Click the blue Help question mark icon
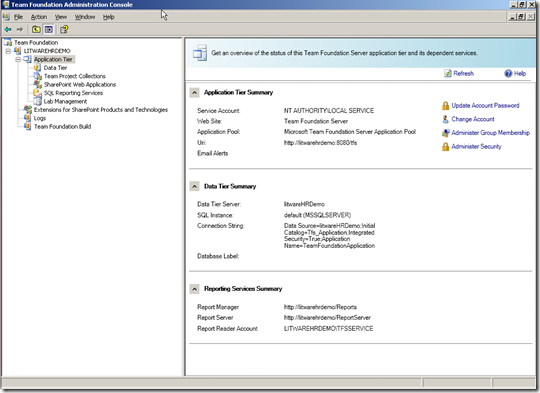The image size is (540, 393). coord(508,73)
